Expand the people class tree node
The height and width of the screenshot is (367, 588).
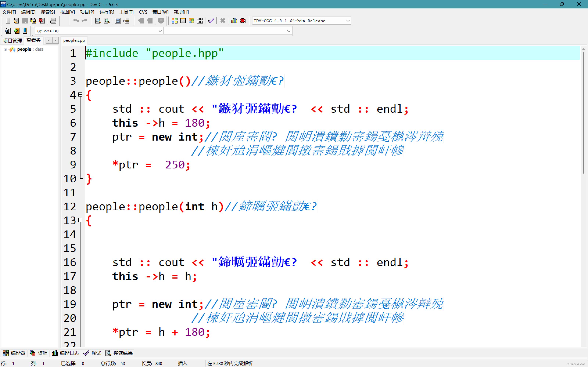(5, 50)
